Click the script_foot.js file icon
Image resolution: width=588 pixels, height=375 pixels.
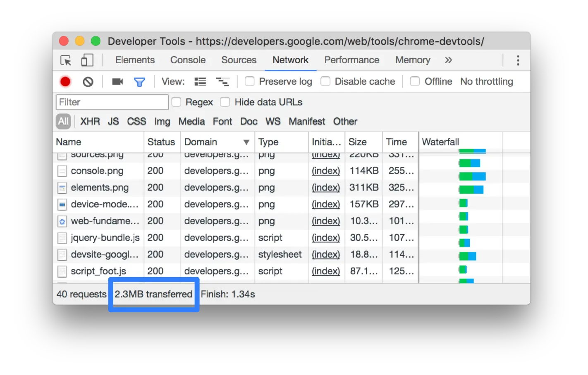coord(62,271)
